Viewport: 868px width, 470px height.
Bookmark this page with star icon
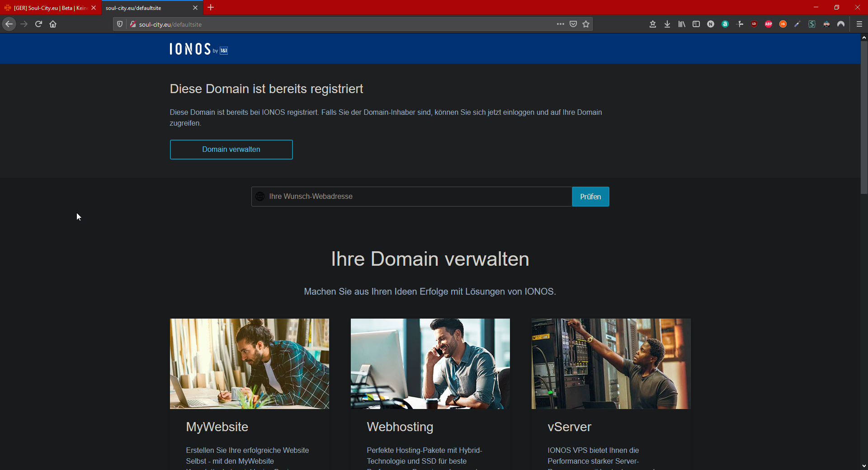pyautogui.click(x=586, y=24)
